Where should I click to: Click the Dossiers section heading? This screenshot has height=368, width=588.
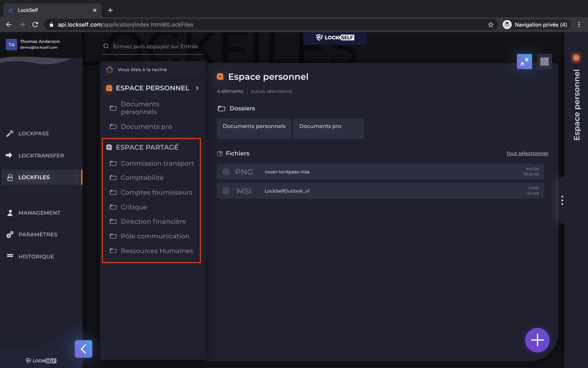[242, 108]
